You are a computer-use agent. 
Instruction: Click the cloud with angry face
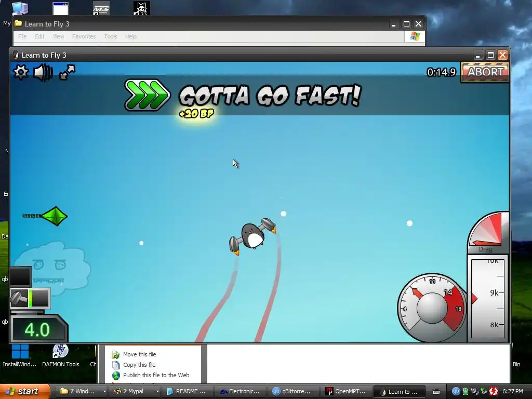point(51,268)
